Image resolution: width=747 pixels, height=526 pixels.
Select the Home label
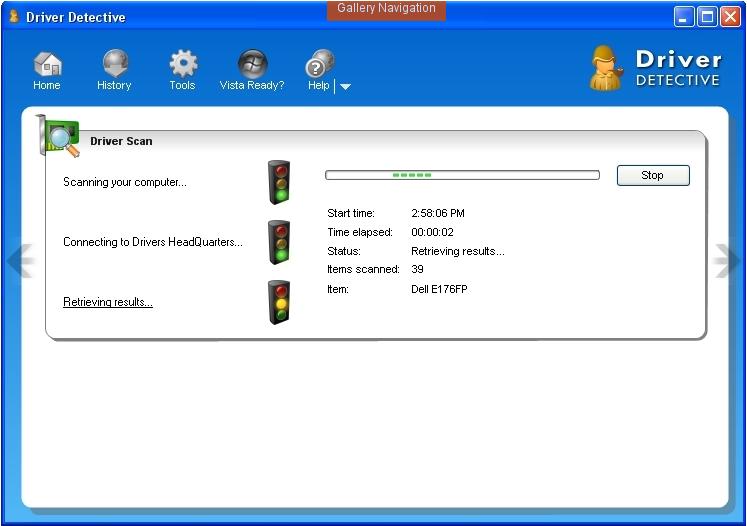(47, 85)
